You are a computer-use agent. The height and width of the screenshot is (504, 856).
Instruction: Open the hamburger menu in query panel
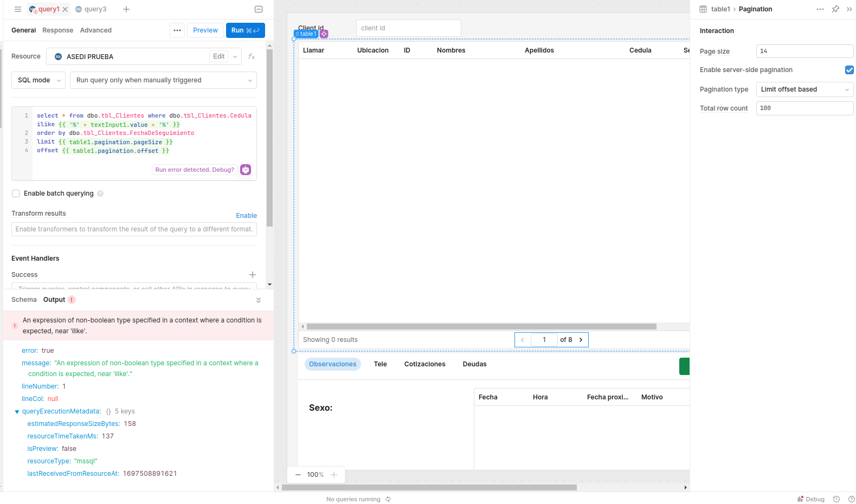pos(18,9)
